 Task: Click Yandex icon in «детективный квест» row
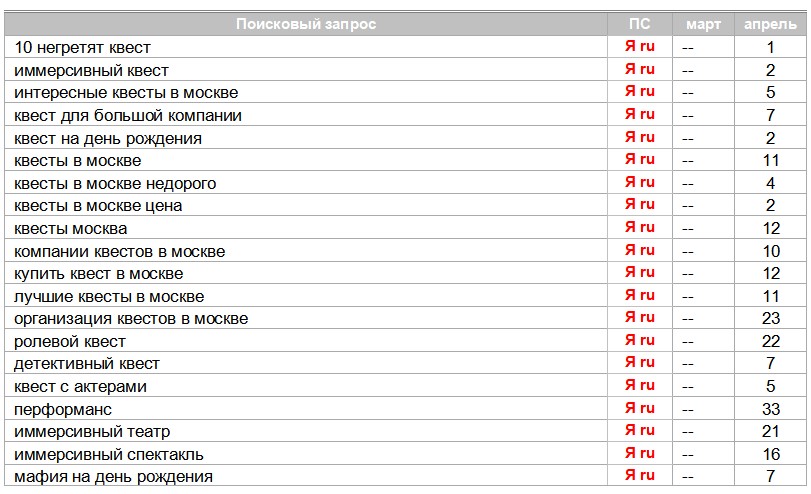(640, 363)
